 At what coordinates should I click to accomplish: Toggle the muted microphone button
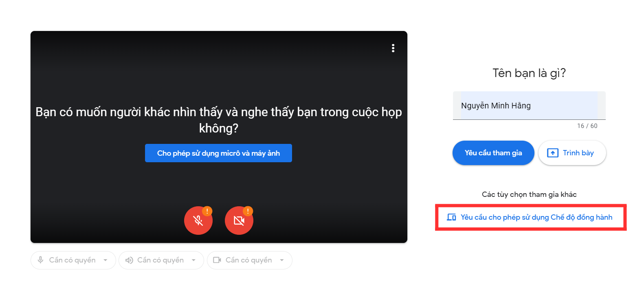[x=198, y=221]
